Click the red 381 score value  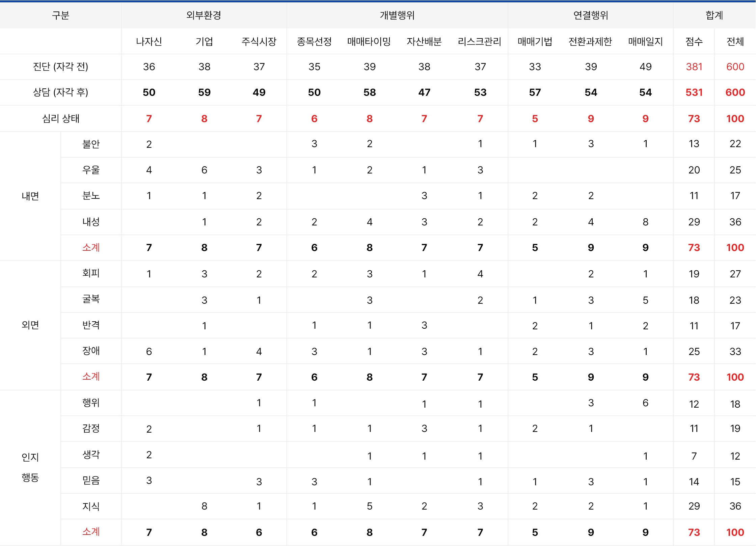click(694, 67)
